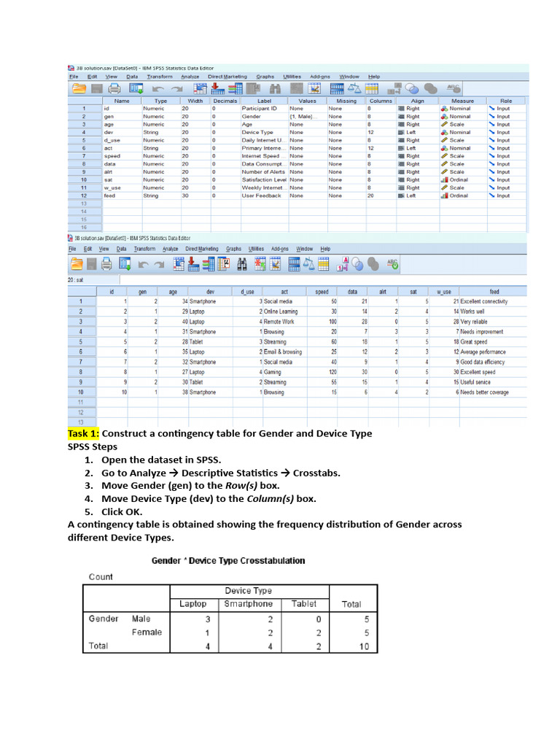Click the Label column header in Variable View
560x747 pixels.
264,101
